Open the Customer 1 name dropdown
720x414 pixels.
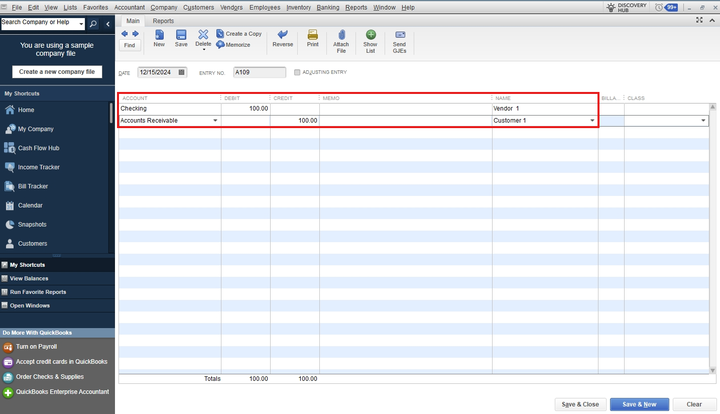[x=592, y=121]
